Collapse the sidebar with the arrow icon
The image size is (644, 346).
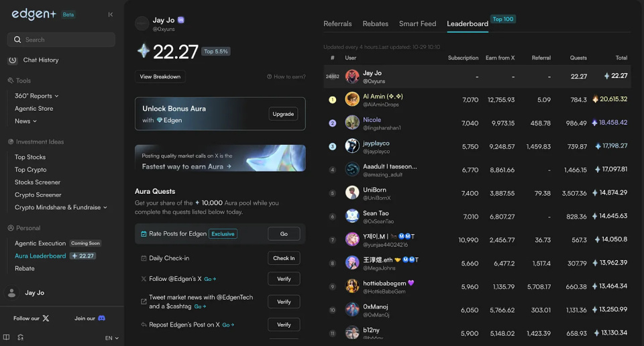point(111,14)
